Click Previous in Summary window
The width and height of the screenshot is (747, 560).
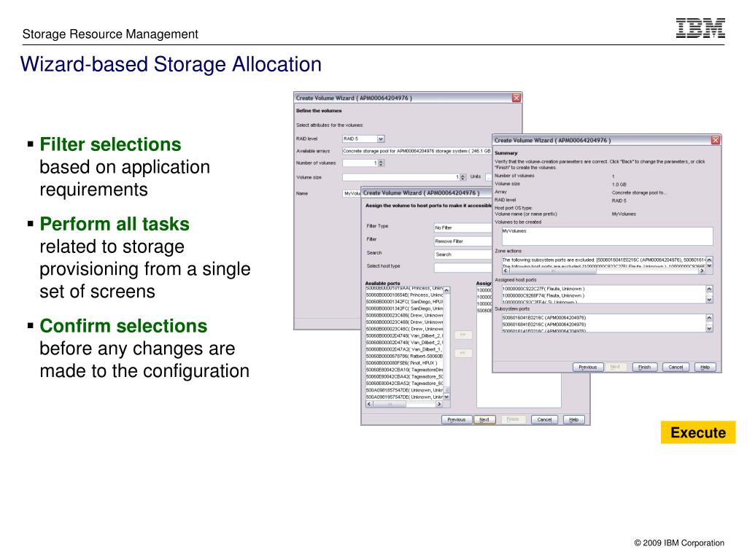click(588, 367)
